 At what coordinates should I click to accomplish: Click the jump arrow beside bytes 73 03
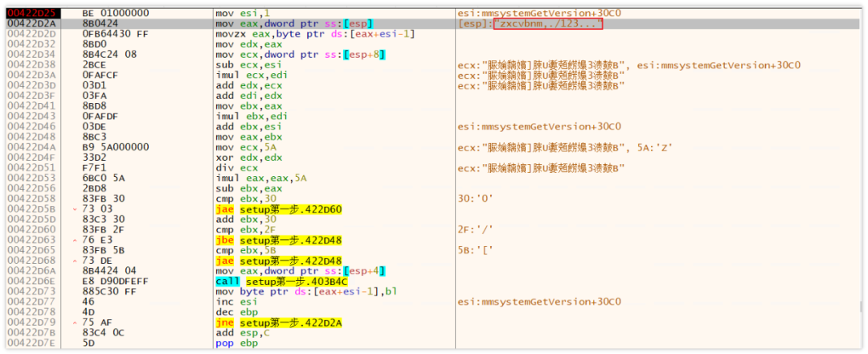tap(74, 208)
